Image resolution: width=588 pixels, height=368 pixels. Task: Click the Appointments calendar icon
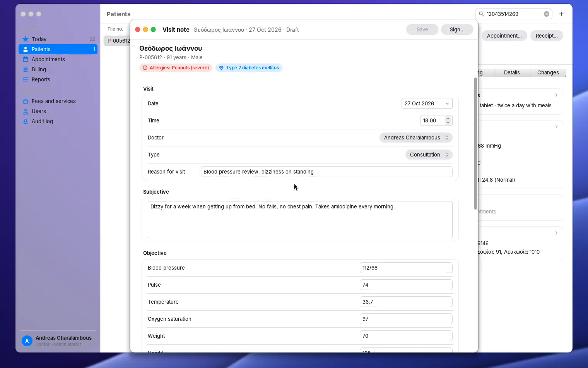(26, 59)
